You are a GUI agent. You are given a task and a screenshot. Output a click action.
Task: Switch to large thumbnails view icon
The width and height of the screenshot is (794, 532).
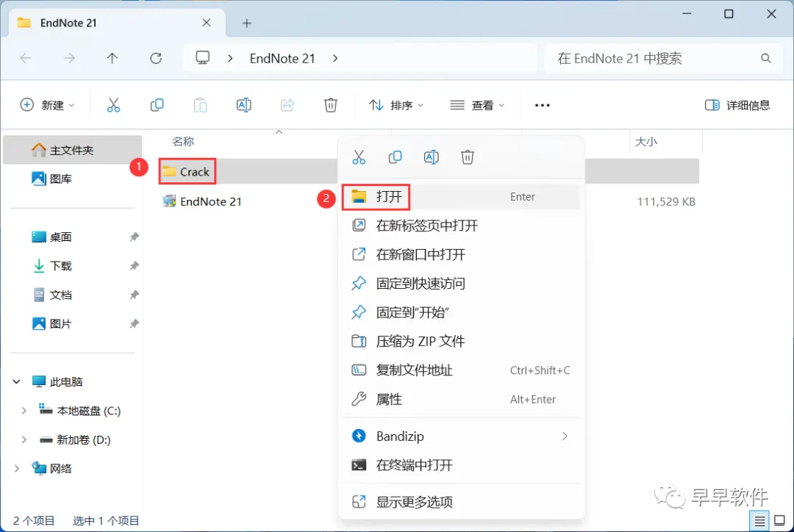pyautogui.click(x=780, y=520)
